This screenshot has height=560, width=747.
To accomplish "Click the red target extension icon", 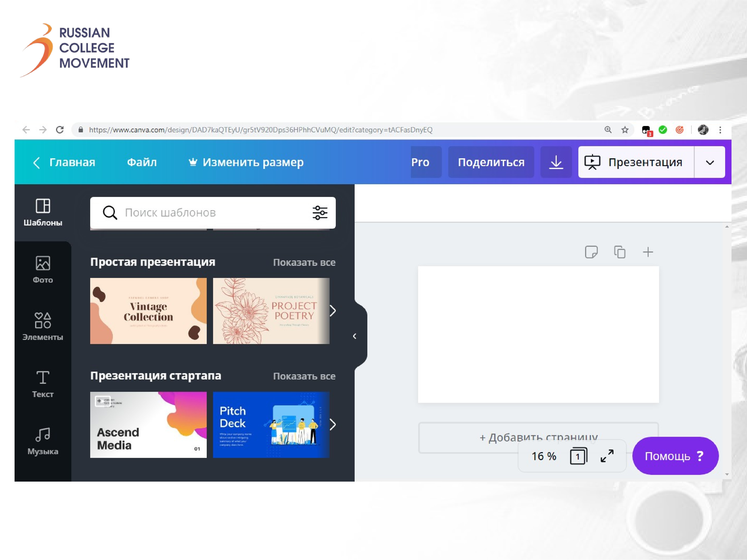I will pos(680,130).
